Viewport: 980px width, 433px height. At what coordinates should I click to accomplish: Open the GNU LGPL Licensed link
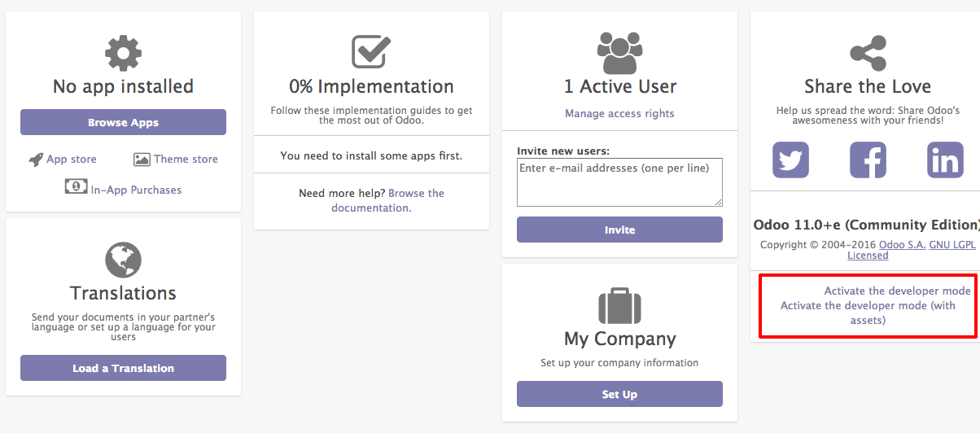coord(912,250)
